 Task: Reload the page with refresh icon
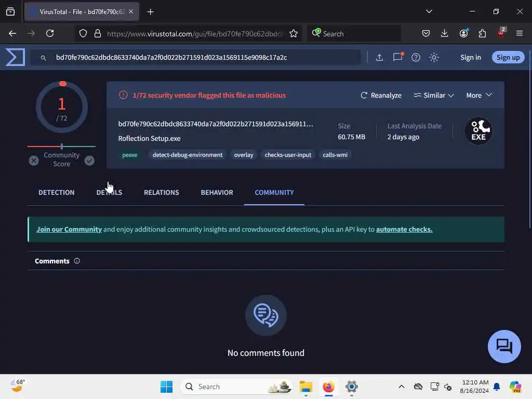click(x=50, y=33)
